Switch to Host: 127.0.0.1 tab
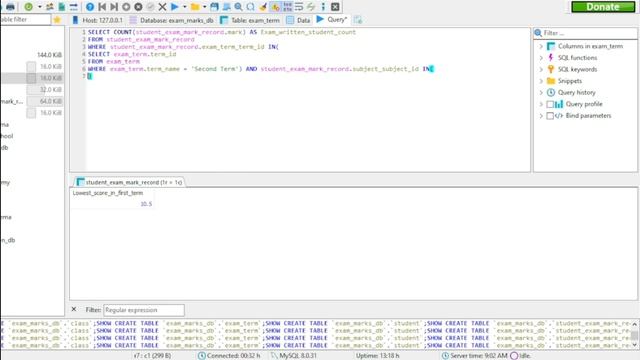 [98, 20]
